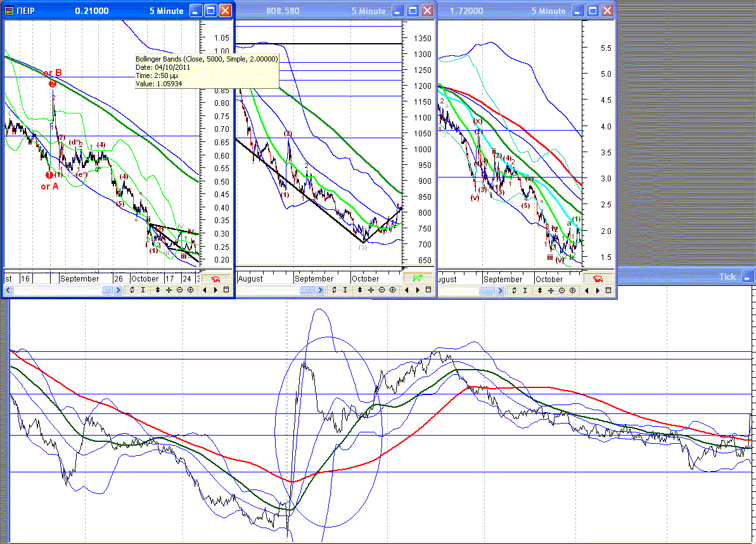This screenshot has width=756, height=544.
Task: Click previous triangle in 808.580 chart toolbar
Action: 406,290
